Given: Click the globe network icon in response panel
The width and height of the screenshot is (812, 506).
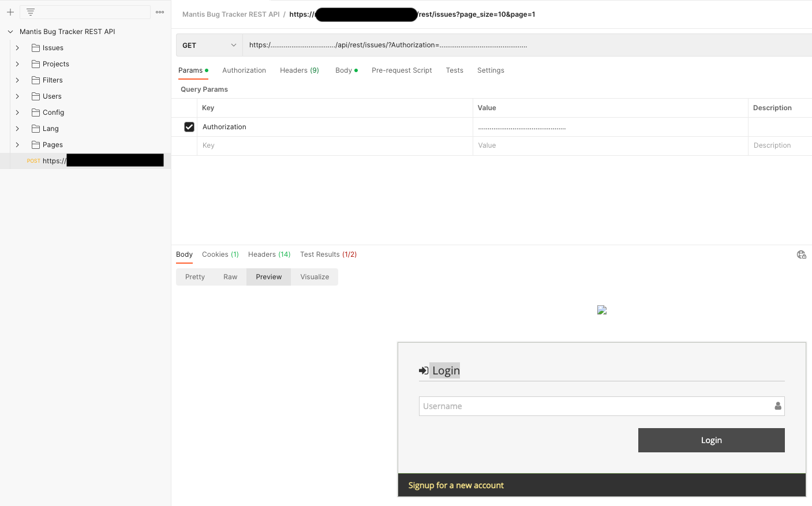Looking at the screenshot, I should [801, 254].
